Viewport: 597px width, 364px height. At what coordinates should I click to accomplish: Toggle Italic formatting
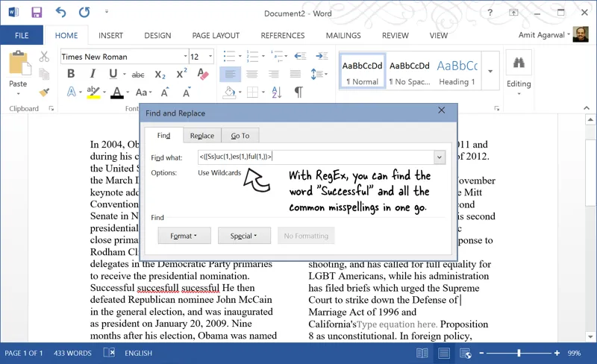[x=93, y=75]
